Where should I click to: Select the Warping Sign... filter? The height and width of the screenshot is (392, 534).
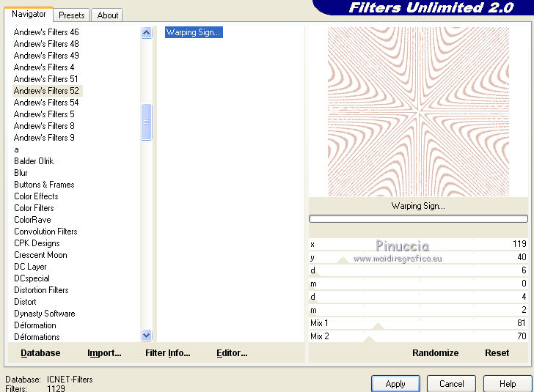click(194, 32)
